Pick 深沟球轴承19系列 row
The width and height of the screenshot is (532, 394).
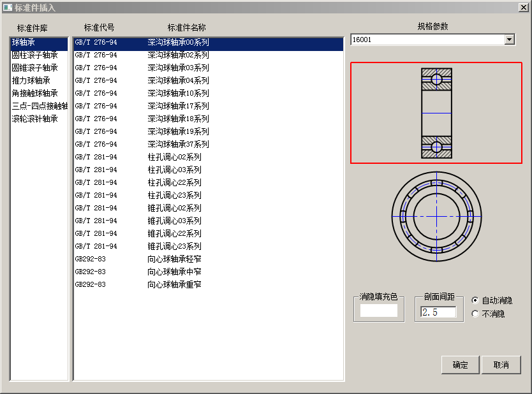pyautogui.click(x=209, y=131)
